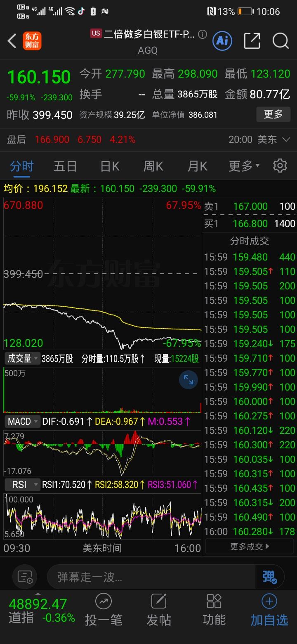Screen dimensions: 297x644
Task: Tap the trade row 159.480 440
Action: 250,257
